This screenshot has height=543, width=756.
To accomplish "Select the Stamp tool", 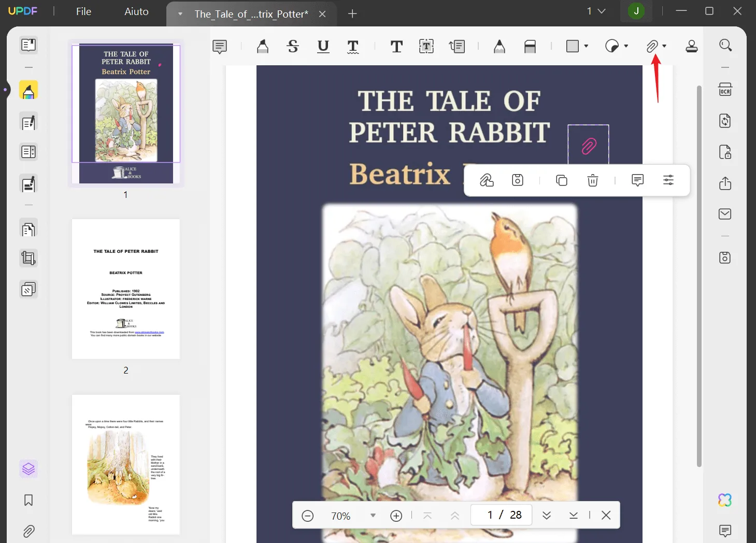I will tap(692, 47).
